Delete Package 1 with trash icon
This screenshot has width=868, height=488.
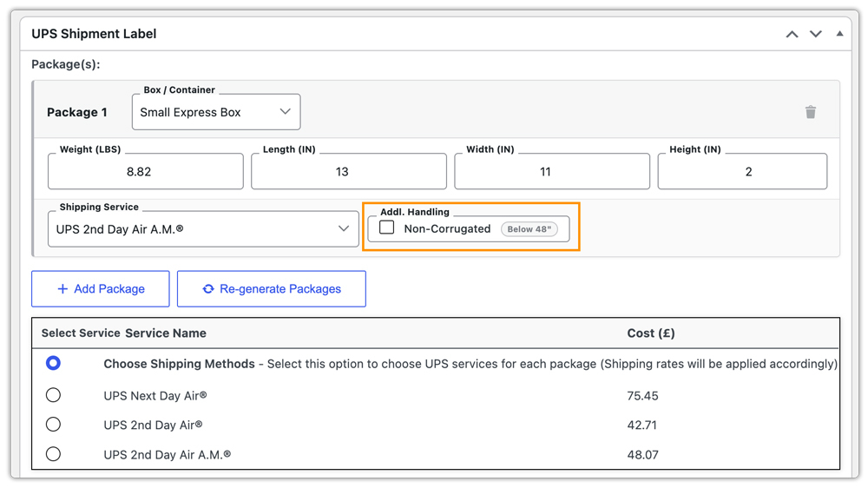pos(811,112)
